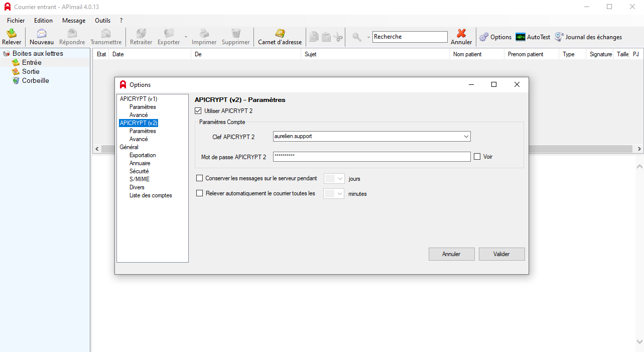Image resolution: width=644 pixels, height=352 pixels.
Task: Click the message list's left scroll arrow
Action: [x=96, y=149]
